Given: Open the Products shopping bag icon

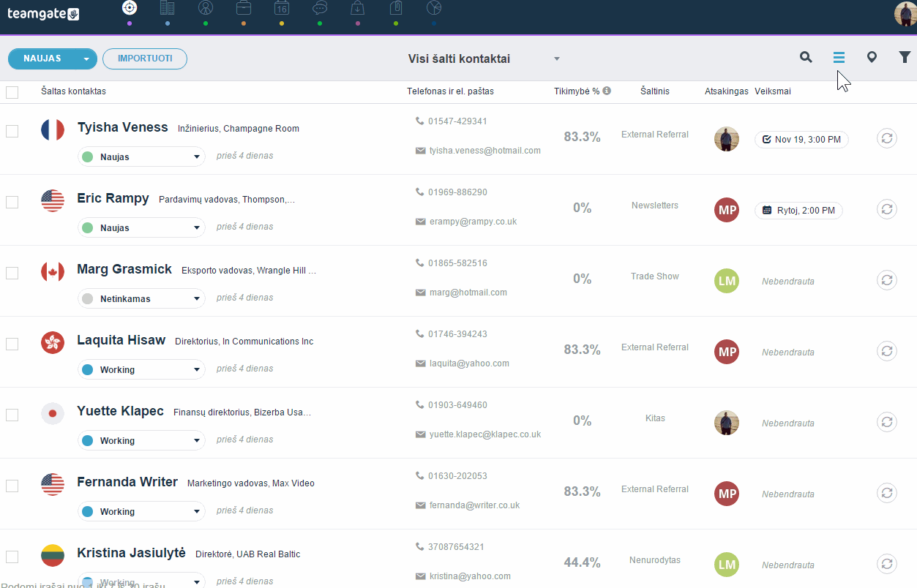Looking at the screenshot, I should [358, 8].
